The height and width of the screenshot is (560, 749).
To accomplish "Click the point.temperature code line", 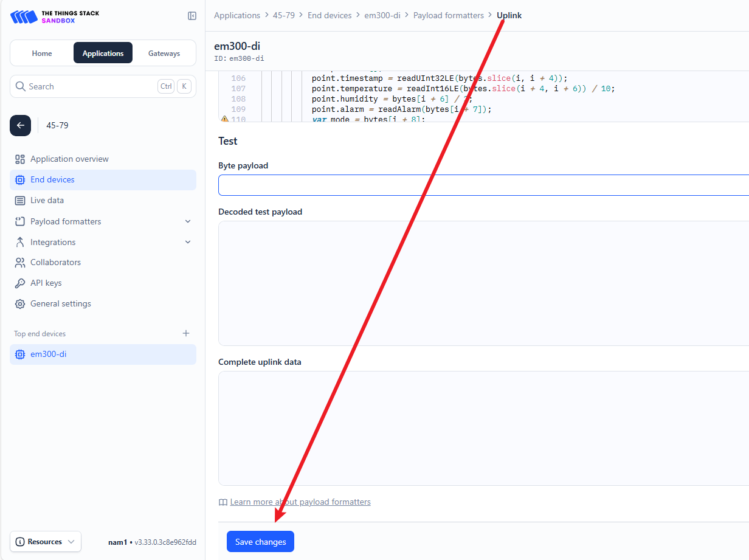I will (463, 89).
